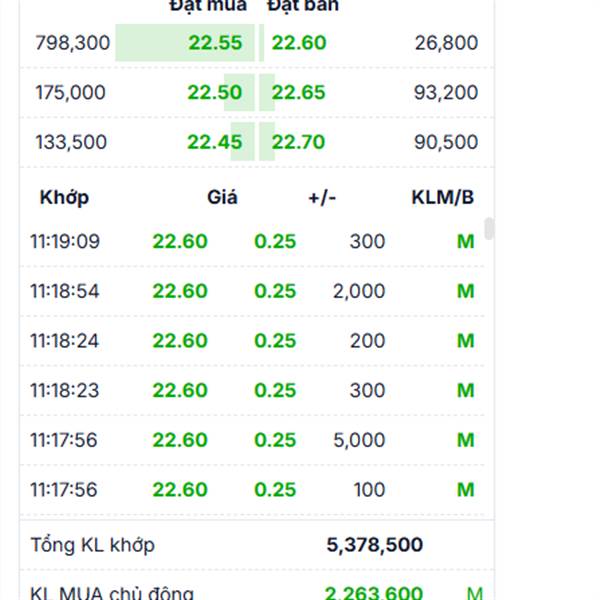The image size is (600, 600).
Task: Click the Khớp column header
Action: [64, 197]
